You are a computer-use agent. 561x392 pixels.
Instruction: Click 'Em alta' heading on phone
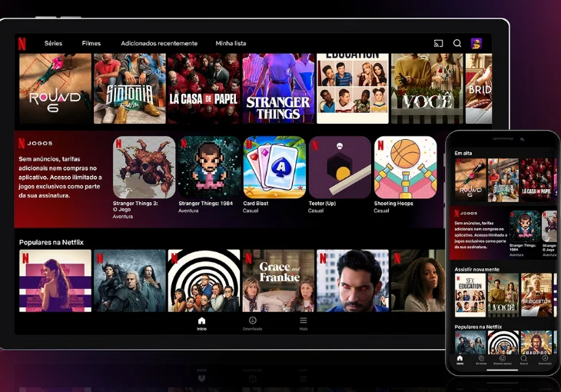click(x=463, y=153)
